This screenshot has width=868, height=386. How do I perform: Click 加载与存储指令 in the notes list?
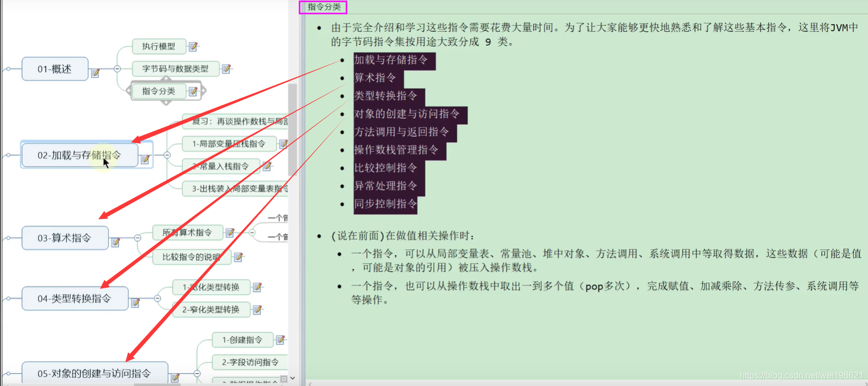pyautogui.click(x=391, y=60)
